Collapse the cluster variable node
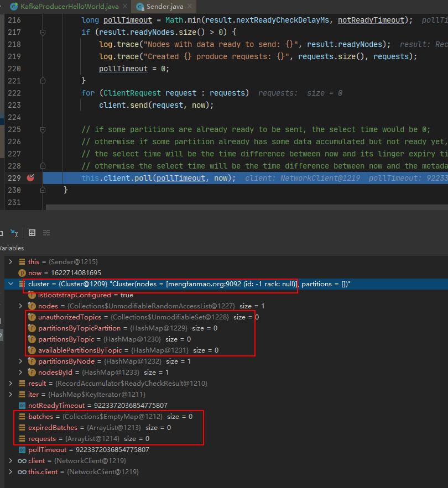 click(x=11, y=284)
